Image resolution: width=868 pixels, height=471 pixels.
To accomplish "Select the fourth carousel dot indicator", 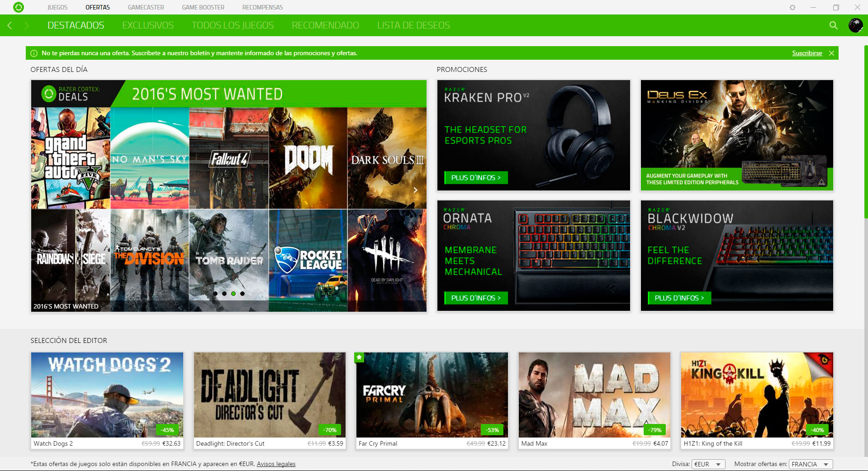I will click(242, 294).
